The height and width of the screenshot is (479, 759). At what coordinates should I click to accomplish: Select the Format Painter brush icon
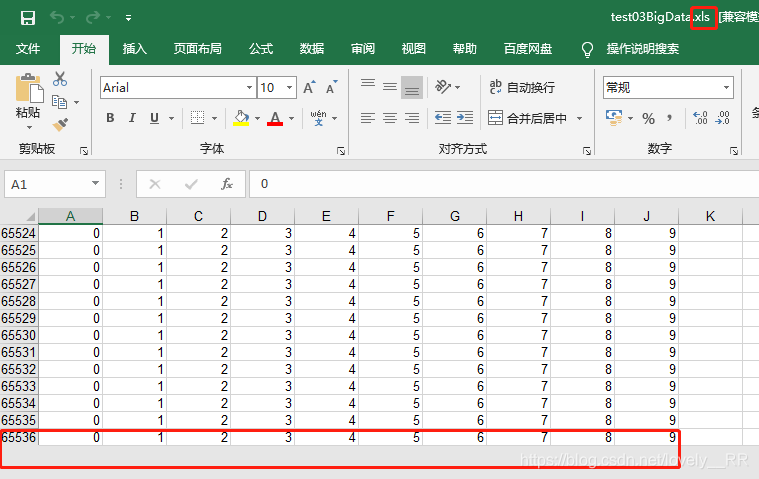(60, 125)
